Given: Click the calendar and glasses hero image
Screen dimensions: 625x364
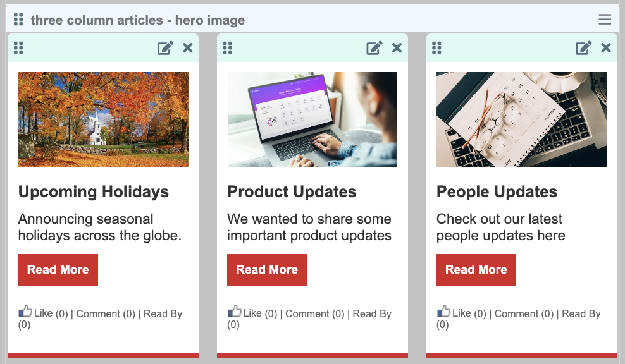Looking at the screenshot, I should 521,119.
